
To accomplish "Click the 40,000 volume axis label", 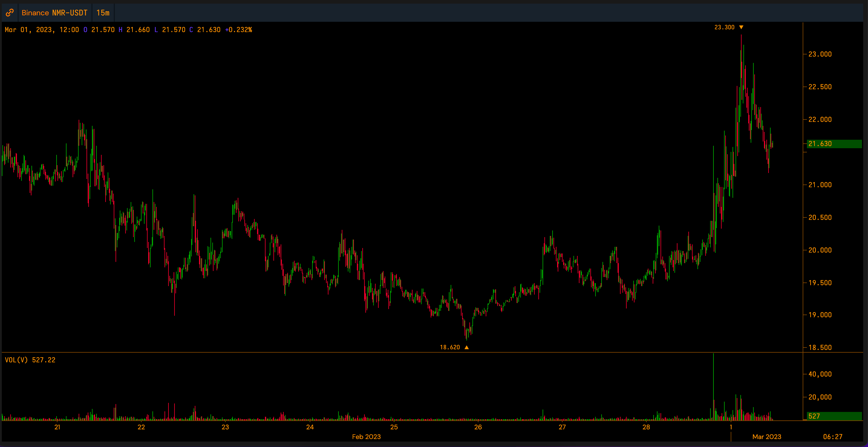I will pos(820,374).
